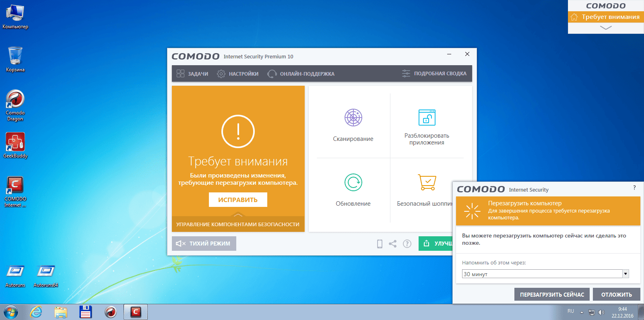Image resolution: width=644 pixels, height=320 pixels.
Task: Click Comodo Internet Security taskbar button
Action: [136, 312]
